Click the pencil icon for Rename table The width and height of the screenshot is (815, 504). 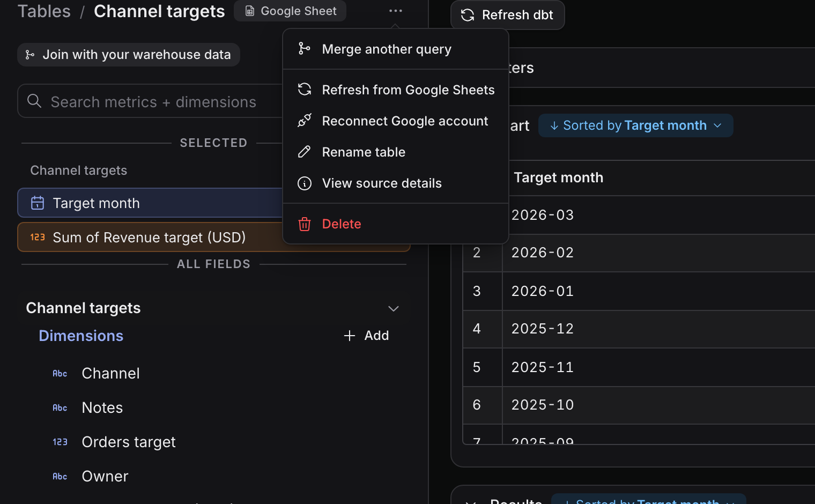pyautogui.click(x=305, y=152)
